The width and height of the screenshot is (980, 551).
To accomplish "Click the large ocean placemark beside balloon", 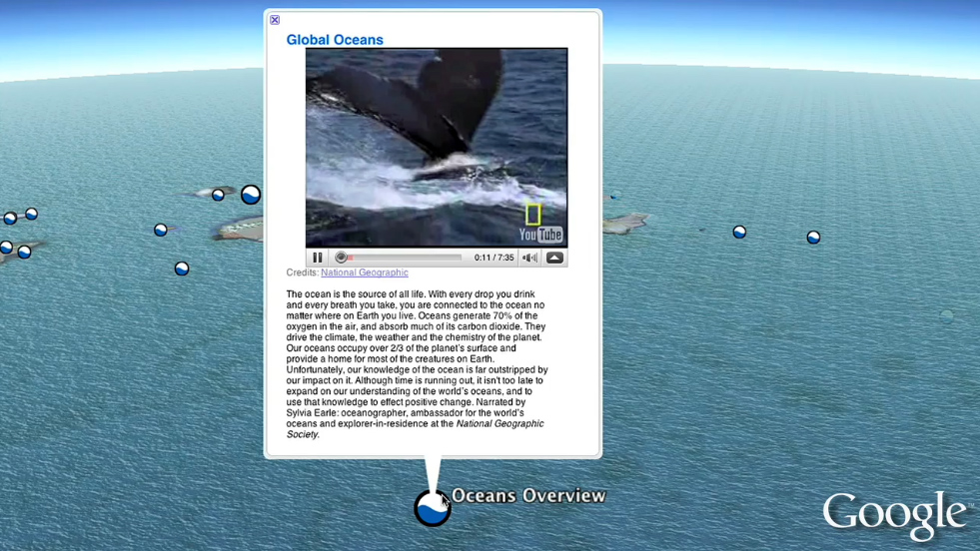I will point(251,195).
